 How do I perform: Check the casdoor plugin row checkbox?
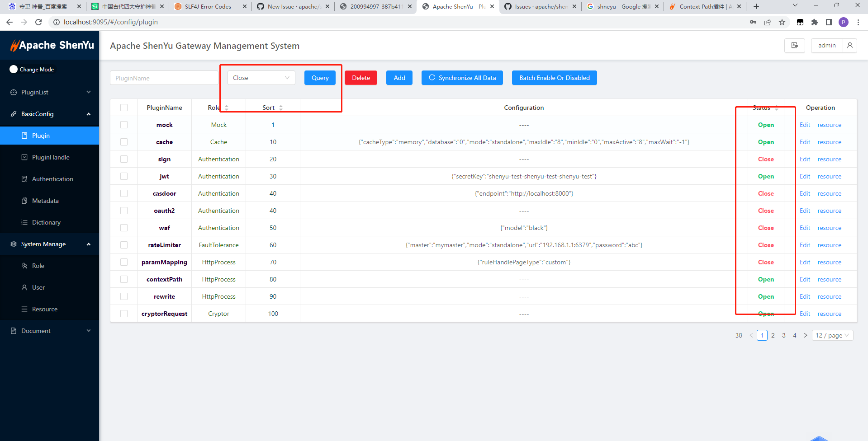(124, 193)
